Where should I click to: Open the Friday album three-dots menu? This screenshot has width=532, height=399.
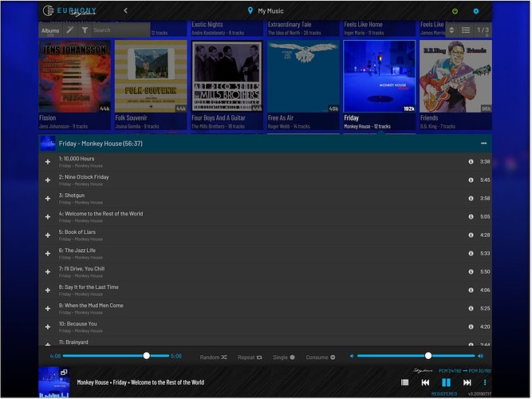(484, 144)
